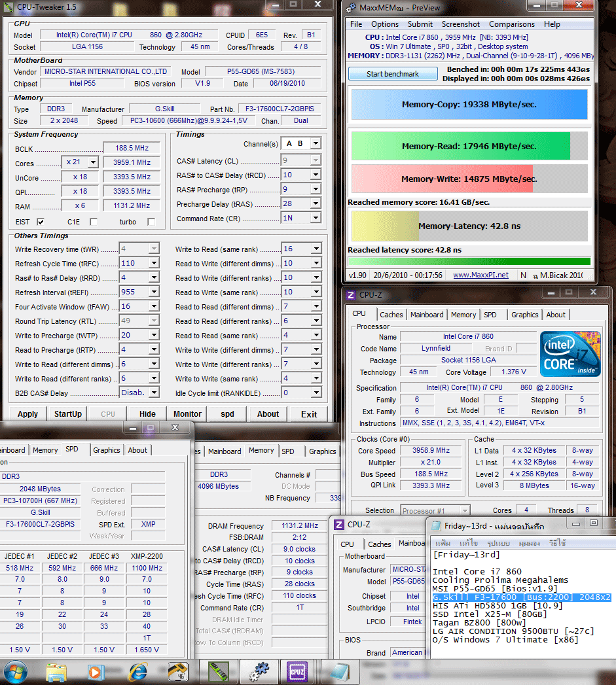Click the Memory-Latency yellow bar
The image size is (616, 685).
click(x=469, y=226)
